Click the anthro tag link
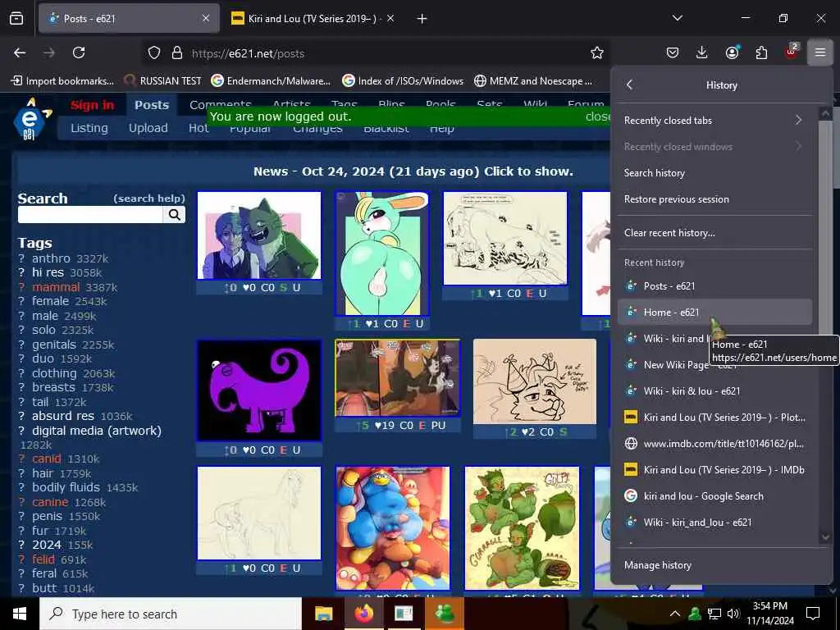The height and width of the screenshot is (630, 840). point(51,258)
